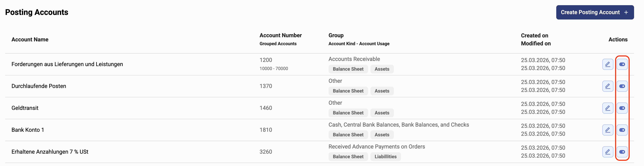Toggle the Geldtransit account status

(x=622, y=108)
